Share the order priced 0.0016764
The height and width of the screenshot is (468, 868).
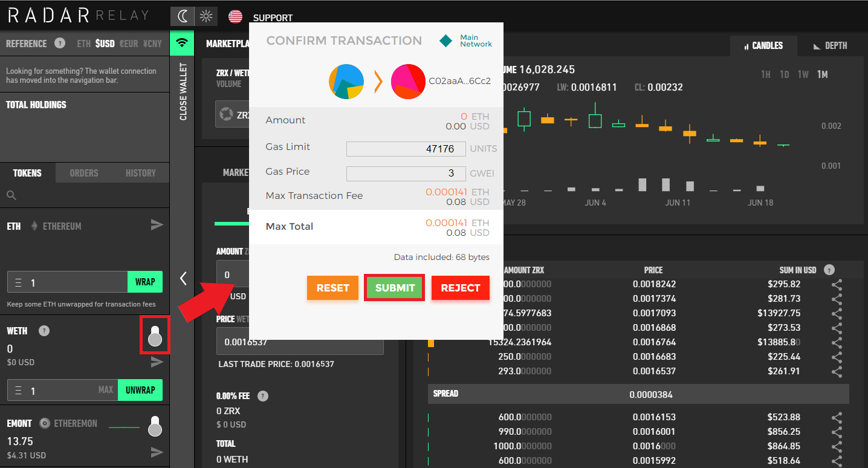pos(837,342)
